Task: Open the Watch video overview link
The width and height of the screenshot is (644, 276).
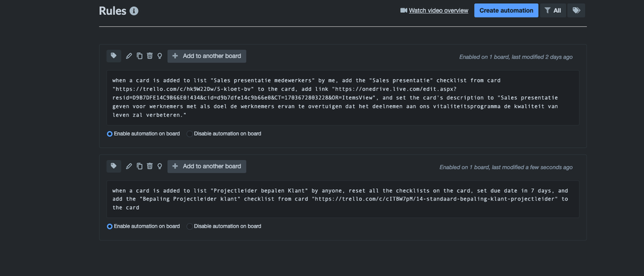Action: click(x=438, y=10)
